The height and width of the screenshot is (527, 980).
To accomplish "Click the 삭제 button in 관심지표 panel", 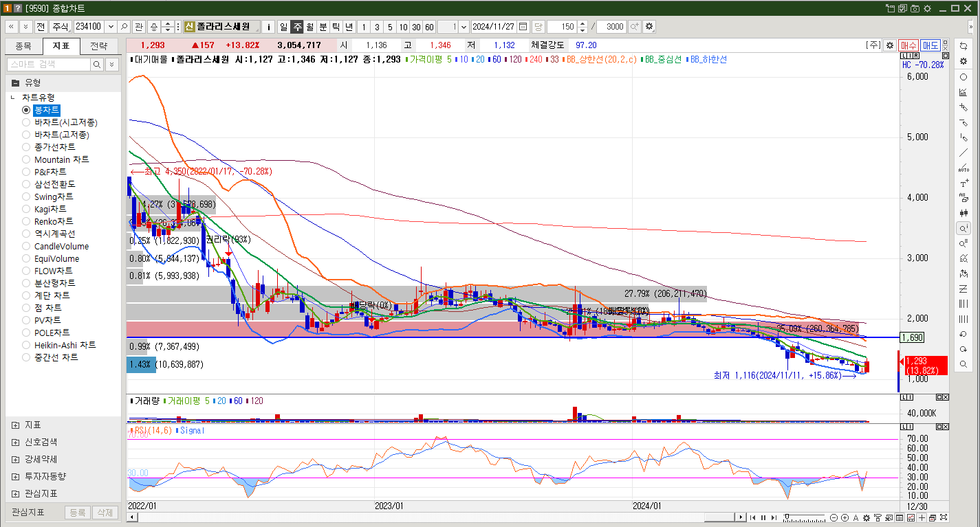I will click(104, 513).
